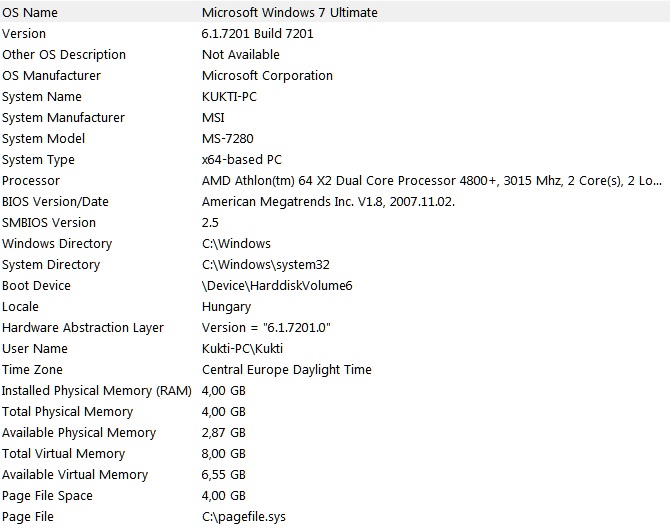The image size is (671, 528).
Task: Select the Locale Hungary value
Action: (x=226, y=307)
